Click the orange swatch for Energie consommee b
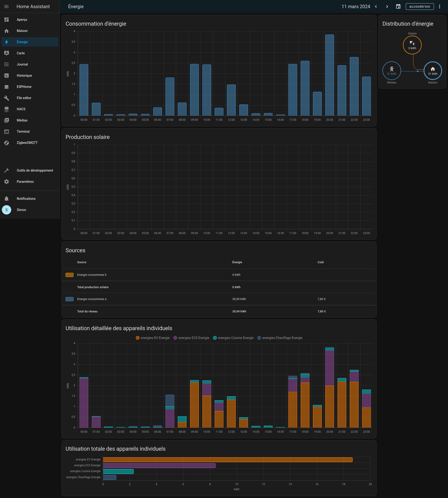The image size is (448, 498). tap(69, 275)
